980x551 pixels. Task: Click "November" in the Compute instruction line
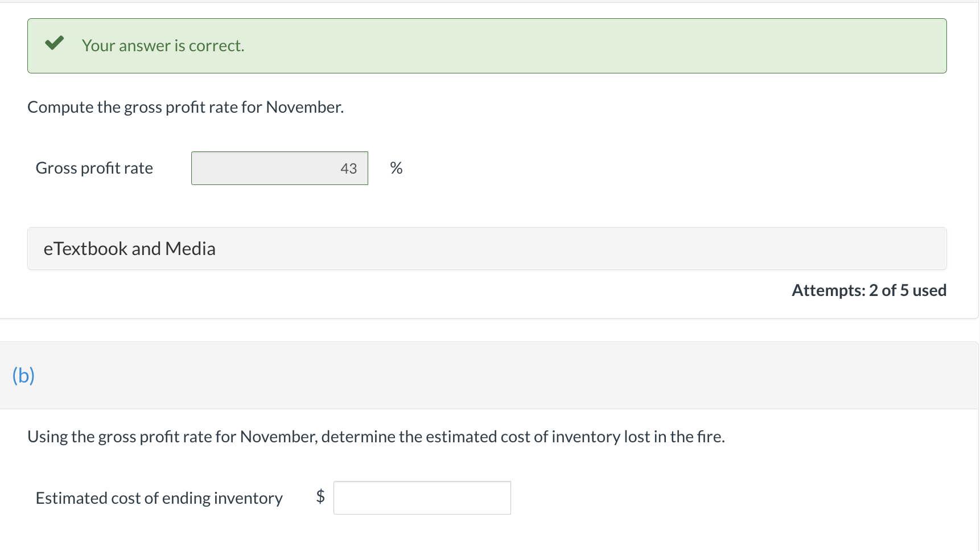click(x=304, y=107)
